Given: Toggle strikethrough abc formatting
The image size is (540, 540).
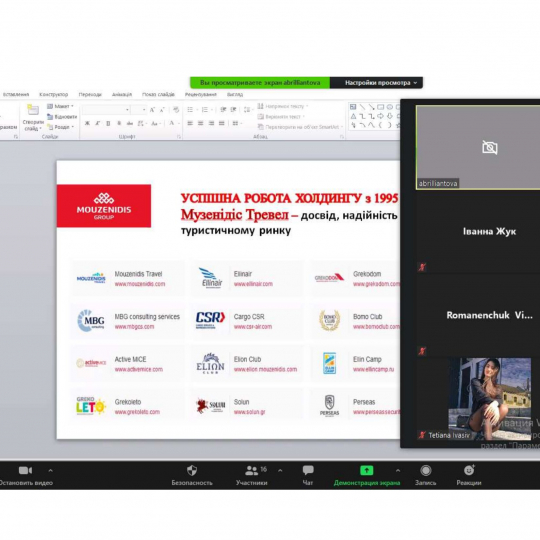Looking at the screenshot, I should click(x=130, y=123).
